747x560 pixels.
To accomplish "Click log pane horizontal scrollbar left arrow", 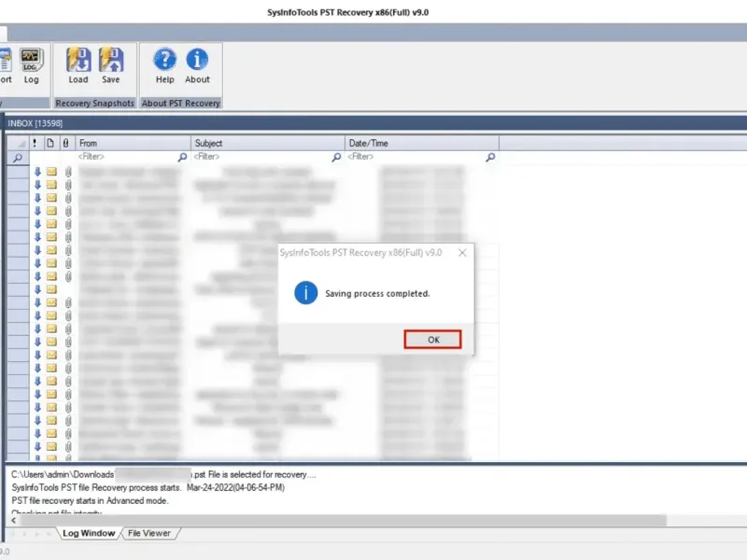I will click(x=13, y=521).
